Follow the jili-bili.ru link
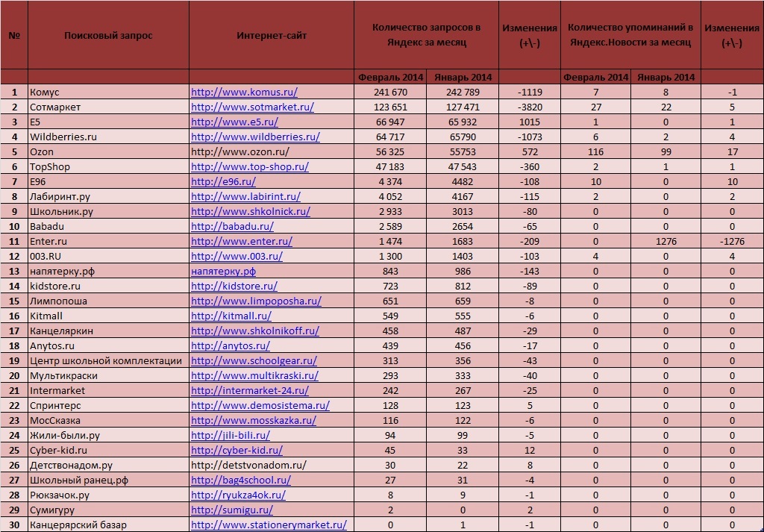The image size is (764, 532). point(231,435)
